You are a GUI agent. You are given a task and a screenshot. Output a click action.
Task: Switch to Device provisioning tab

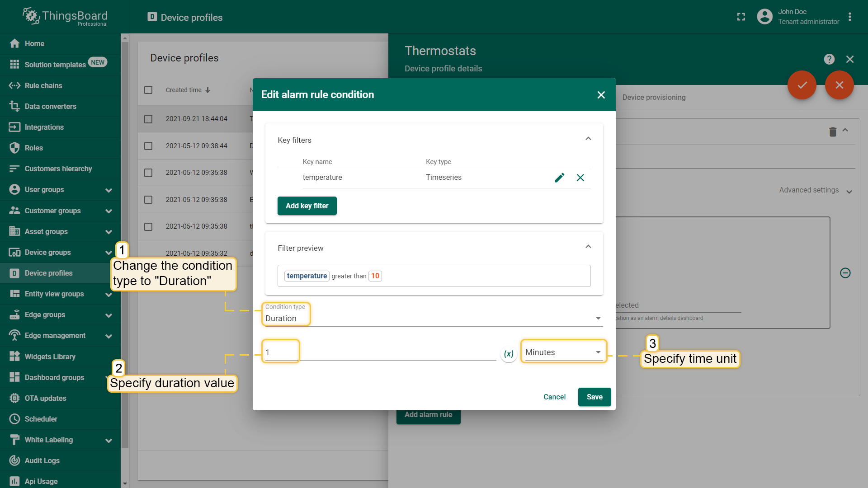coord(654,97)
